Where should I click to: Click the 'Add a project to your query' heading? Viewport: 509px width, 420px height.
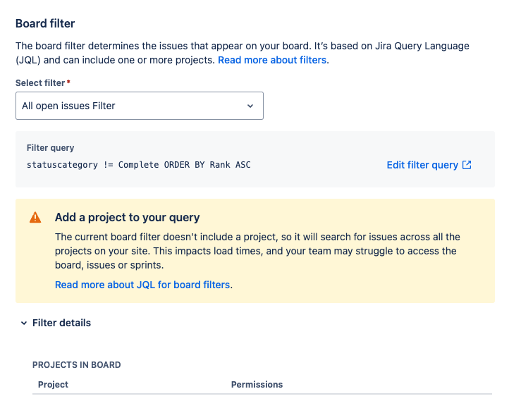click(127, 217)
